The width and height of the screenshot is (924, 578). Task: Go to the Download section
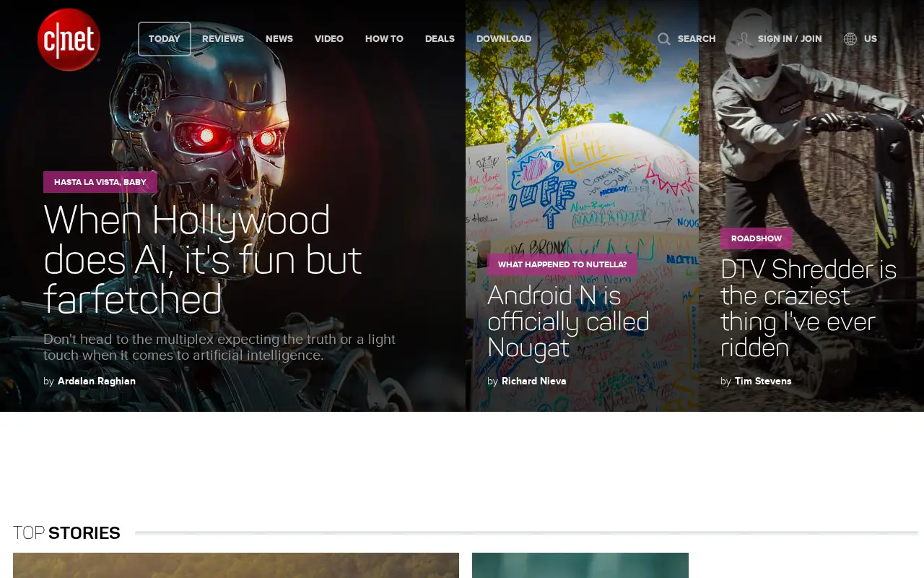(x=504, y=39)
